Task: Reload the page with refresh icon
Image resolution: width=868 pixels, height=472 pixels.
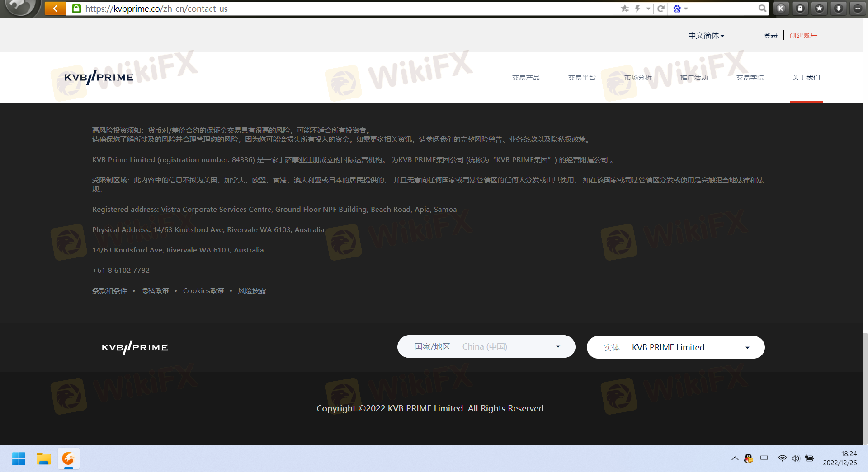Action: 661,9
